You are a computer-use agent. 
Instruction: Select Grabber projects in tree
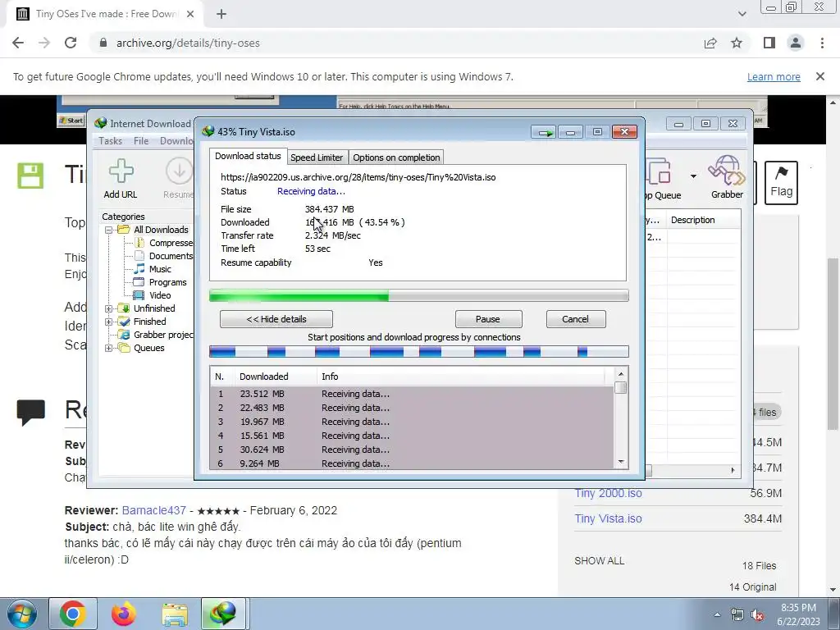pyautogui.click(x=157, y=335)
